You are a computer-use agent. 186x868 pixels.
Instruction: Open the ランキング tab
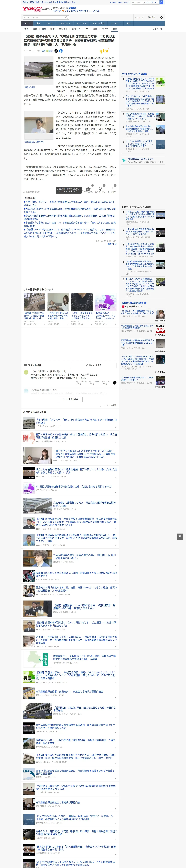coord(115,24)
